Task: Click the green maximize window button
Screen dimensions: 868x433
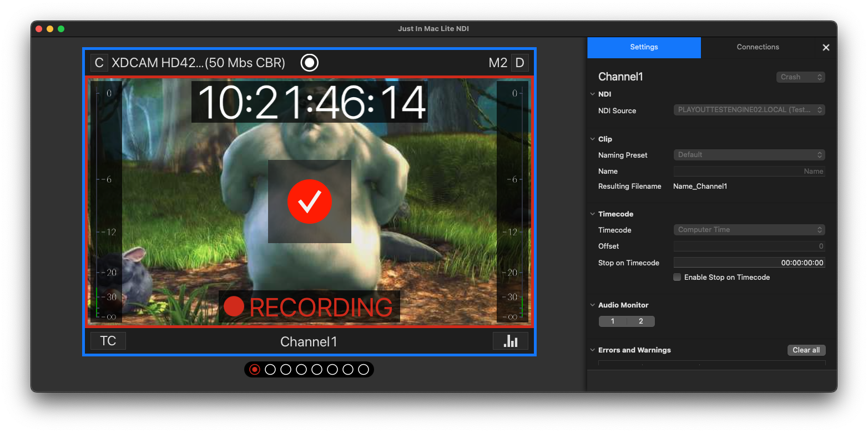Action: click(x=61, y=29)
